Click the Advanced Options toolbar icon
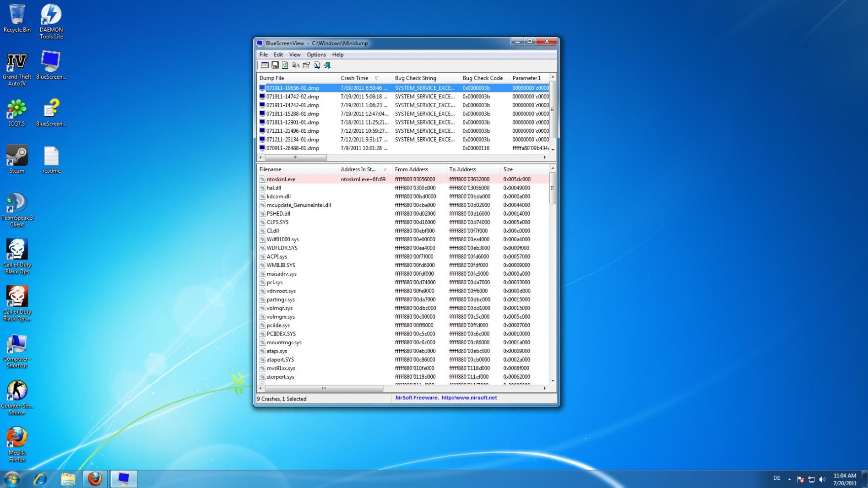Viewport: 868px width, 488px height. tap(265, 65)
